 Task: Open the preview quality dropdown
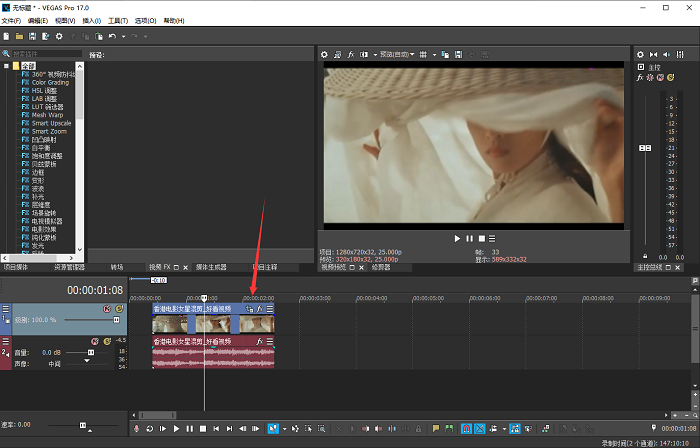tap(395, 54)
